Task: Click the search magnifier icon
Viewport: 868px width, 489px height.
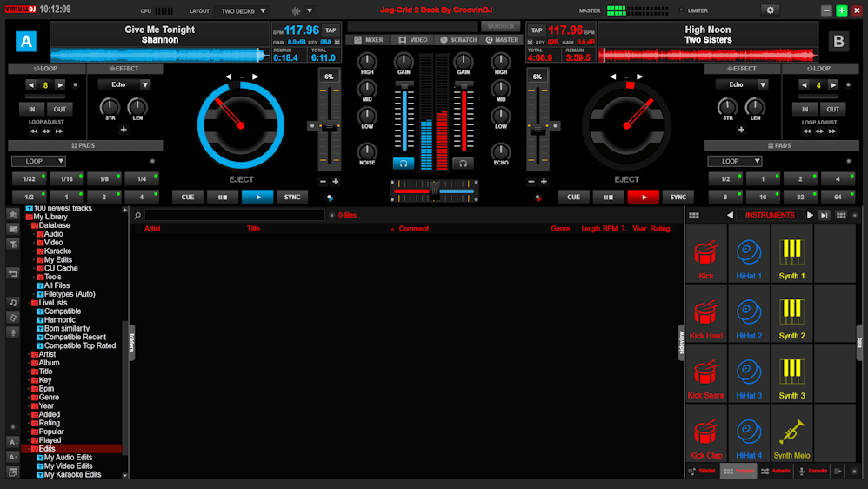Action: [x=137, y=215]
